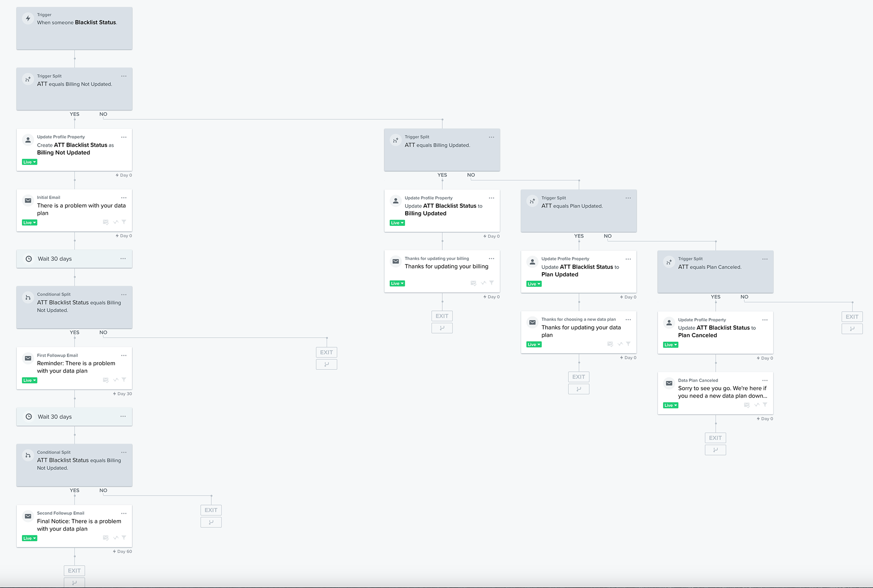Viewport: 873px width, 588px height.
Task: Click EXIT button under Thanks for updating billing
Action: (442, 316)
